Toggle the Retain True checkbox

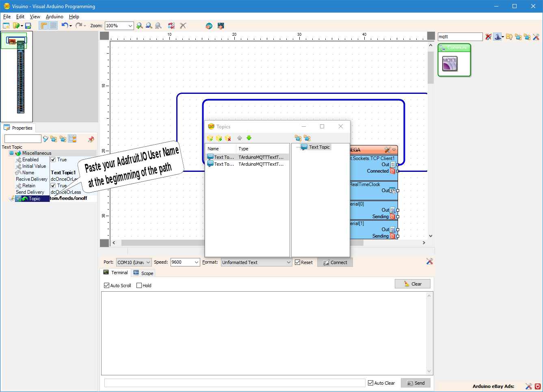53,186
